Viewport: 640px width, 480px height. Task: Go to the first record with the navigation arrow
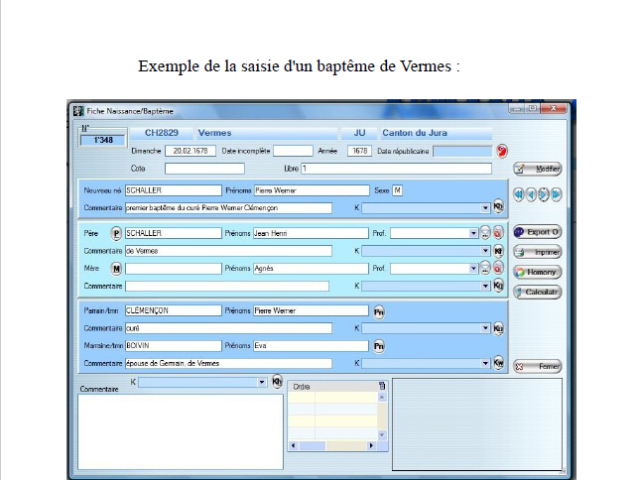tap(518, 195)
